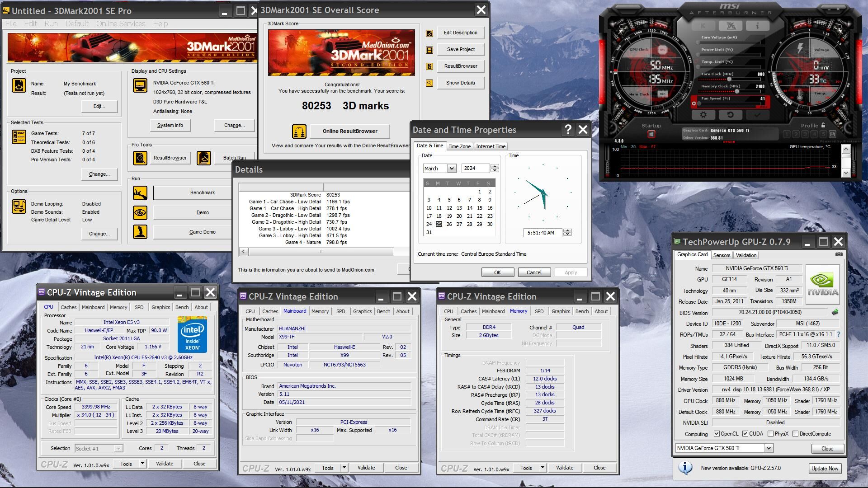Click GPU-Z screenshot camera icon
Image resolution: width=868 pixels, height=488 pixels.
(x=839, y=254)
